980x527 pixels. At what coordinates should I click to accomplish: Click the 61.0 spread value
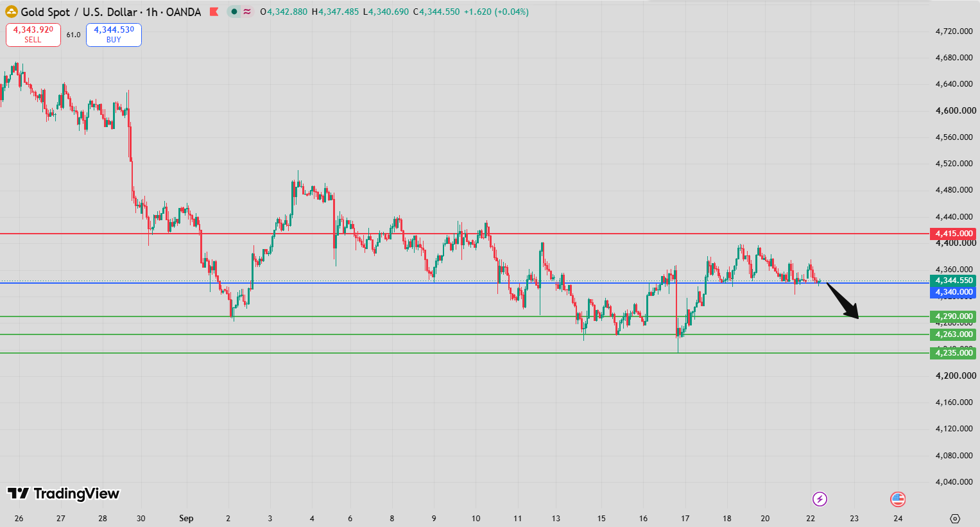click(x=74, y=35)
